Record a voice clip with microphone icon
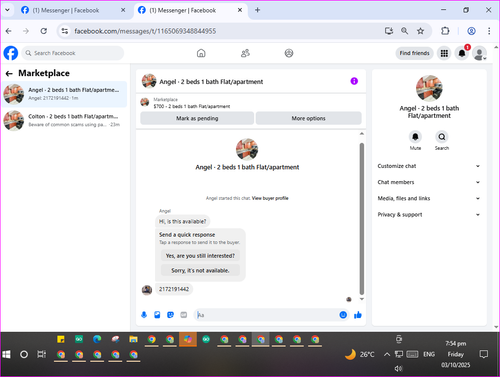This screenshot has height=377, width=500. pyautogui.click(x=144, y=315)
